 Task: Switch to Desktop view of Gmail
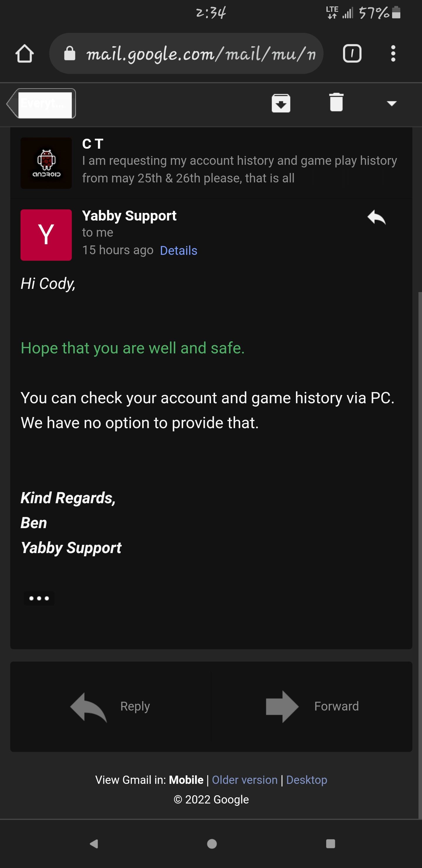click(x=307, y=780)
